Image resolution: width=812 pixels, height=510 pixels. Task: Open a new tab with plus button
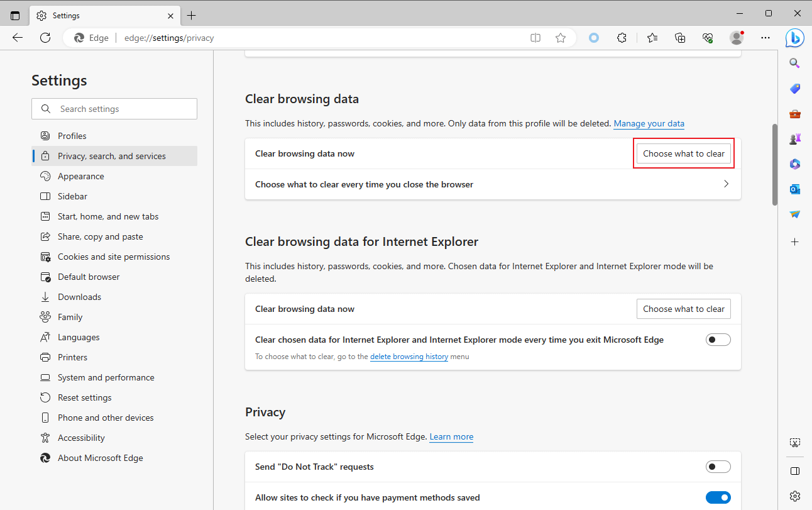192,16
